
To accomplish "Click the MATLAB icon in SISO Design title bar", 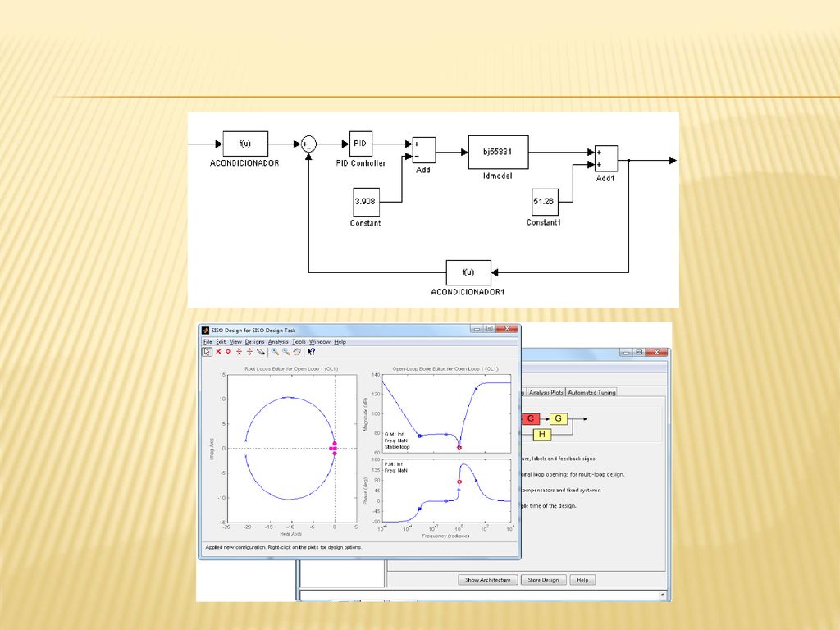I will tap(205, 331).
